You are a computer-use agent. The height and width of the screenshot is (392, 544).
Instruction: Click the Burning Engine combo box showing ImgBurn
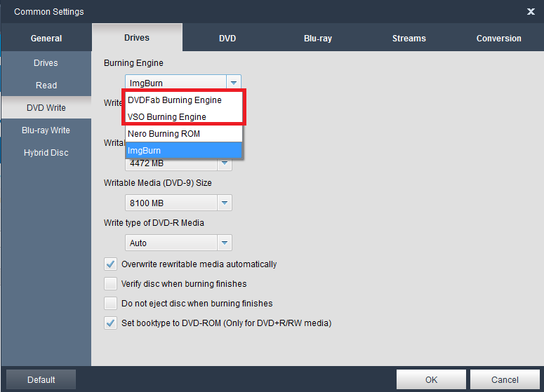coord(183,83)
